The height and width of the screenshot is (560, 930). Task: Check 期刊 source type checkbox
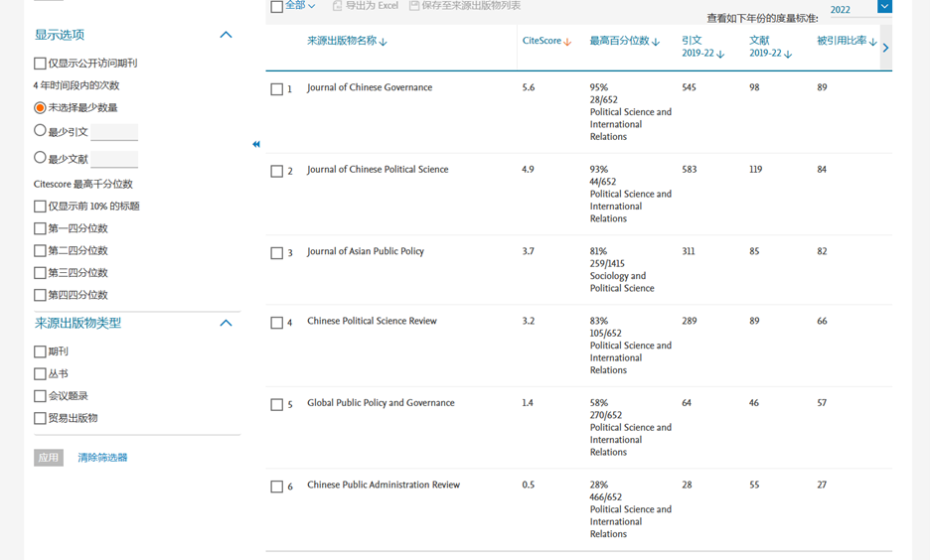(x=40, y=352)
